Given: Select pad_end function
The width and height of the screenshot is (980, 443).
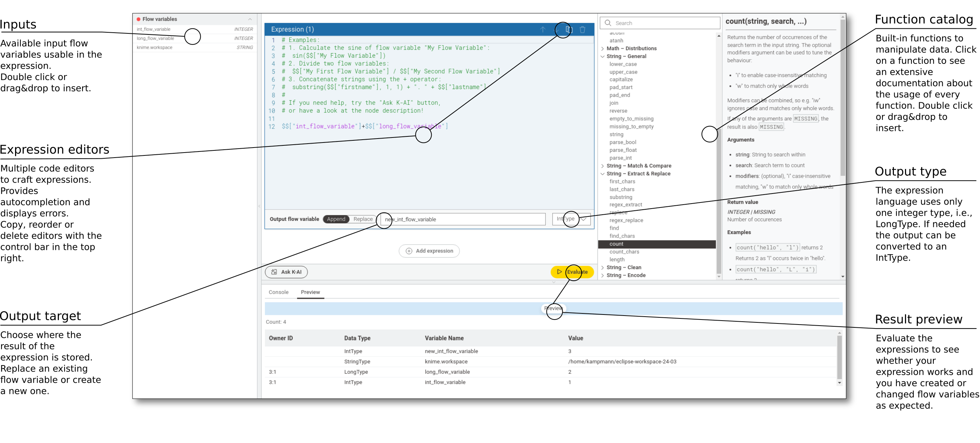Looking at the screenshot, I should (x=619, y=95).
